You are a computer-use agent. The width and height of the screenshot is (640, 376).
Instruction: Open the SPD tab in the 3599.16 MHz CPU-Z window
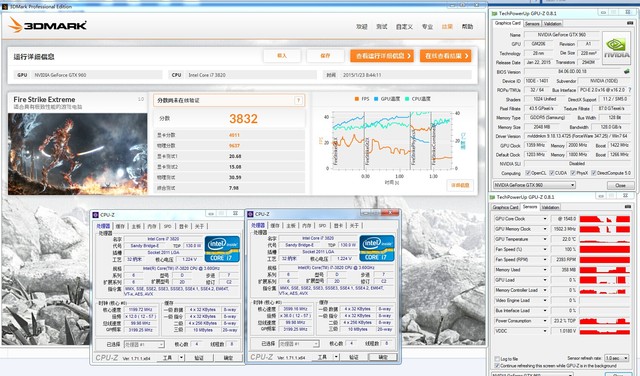[x=322, y=225]
